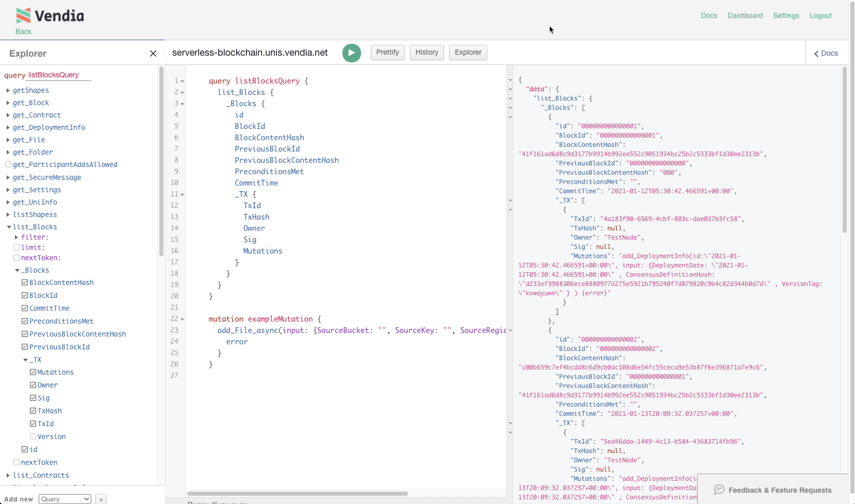Fold the mutation at line 22
This screenshot has width=855, height=504.
point(183,320)
